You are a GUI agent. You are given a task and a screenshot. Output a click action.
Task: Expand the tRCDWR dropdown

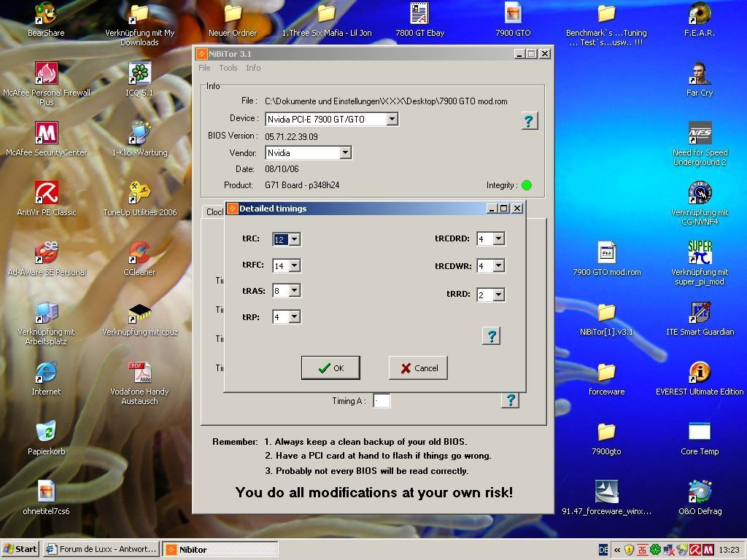point(499,265)
